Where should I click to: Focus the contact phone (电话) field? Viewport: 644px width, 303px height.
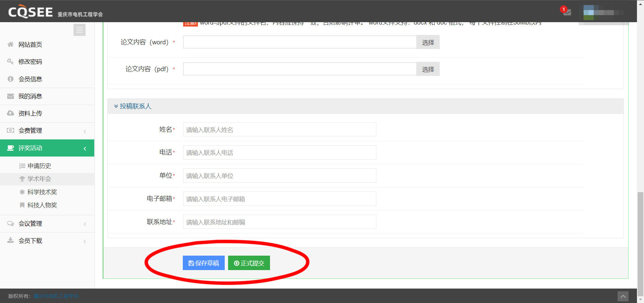pos(279,153)
